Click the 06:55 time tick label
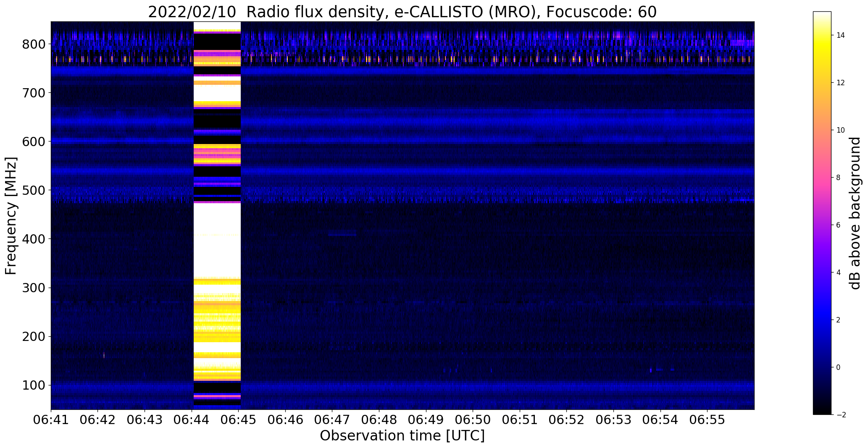This screenshot has width=868, height=448. (707, 419)
